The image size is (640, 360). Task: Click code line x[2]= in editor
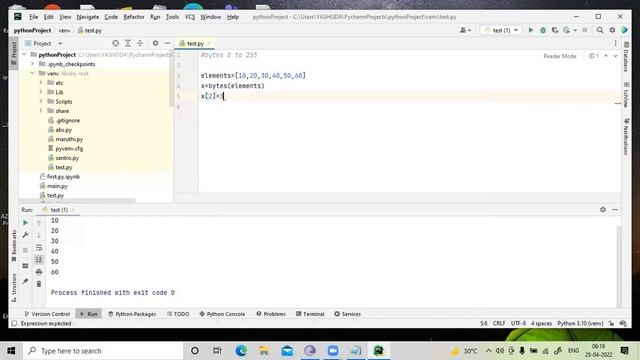tap(212, 96)
